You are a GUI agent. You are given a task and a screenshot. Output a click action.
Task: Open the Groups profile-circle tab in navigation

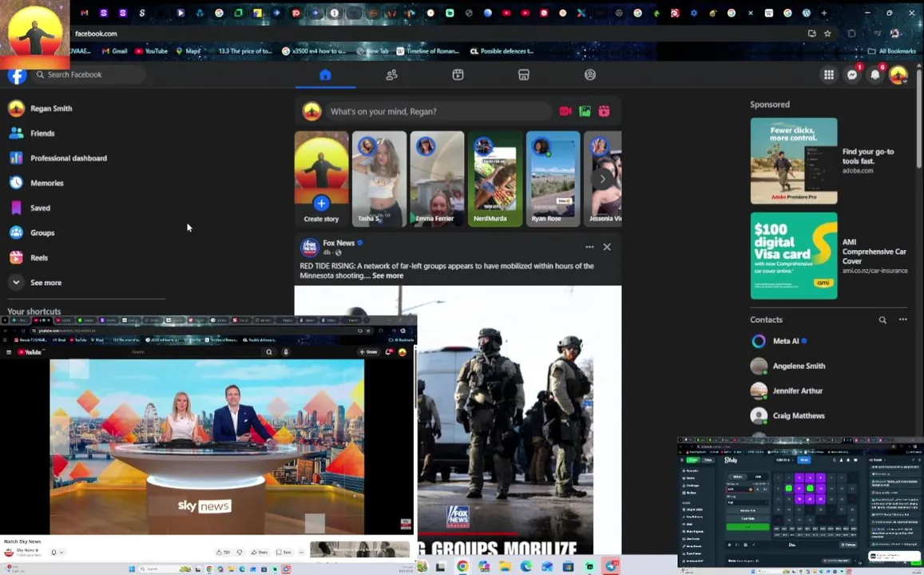[590, 75]
